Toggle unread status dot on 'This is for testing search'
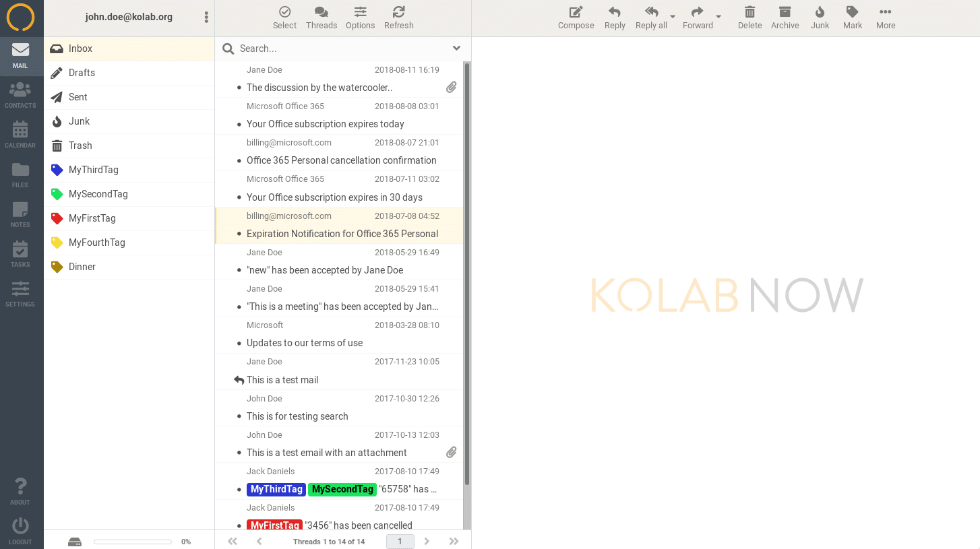Screen dimensions: 980x549 tap(239, 416)
